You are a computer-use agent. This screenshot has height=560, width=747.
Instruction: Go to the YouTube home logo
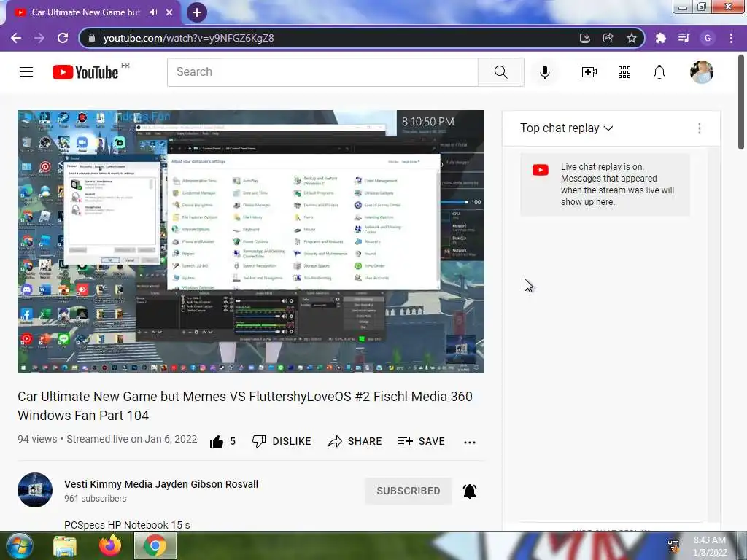click(85, 72)
